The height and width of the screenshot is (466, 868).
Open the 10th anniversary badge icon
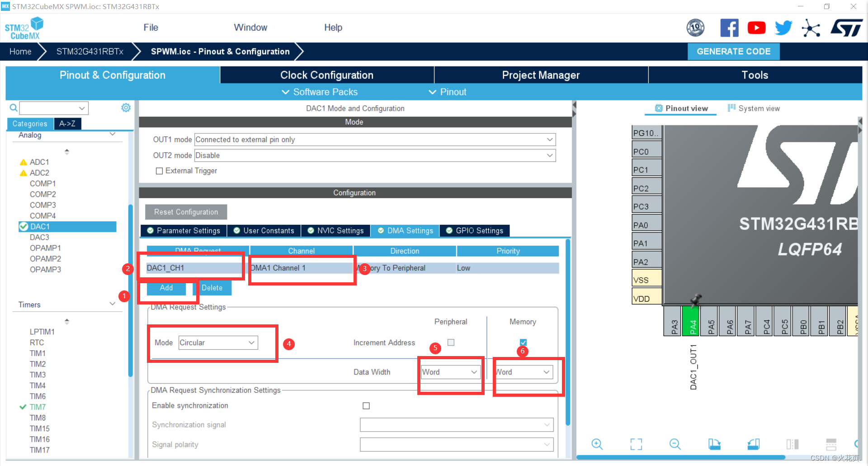695,28
